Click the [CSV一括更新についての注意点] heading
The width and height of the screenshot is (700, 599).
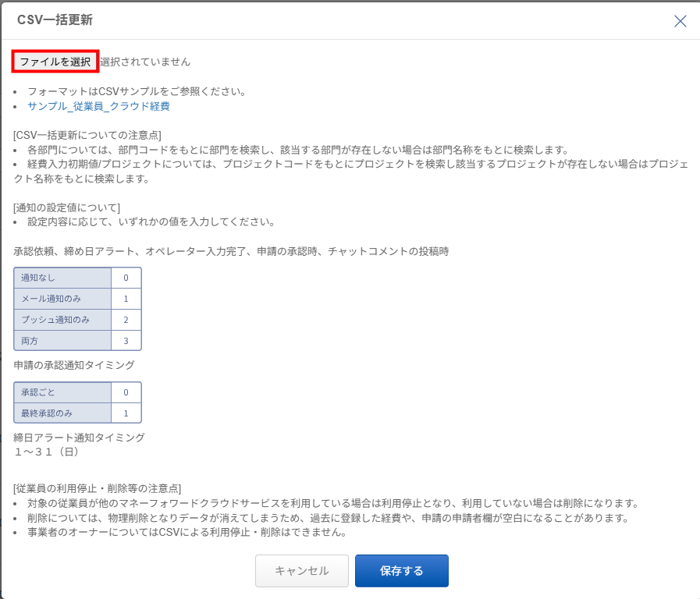[87, 135]
